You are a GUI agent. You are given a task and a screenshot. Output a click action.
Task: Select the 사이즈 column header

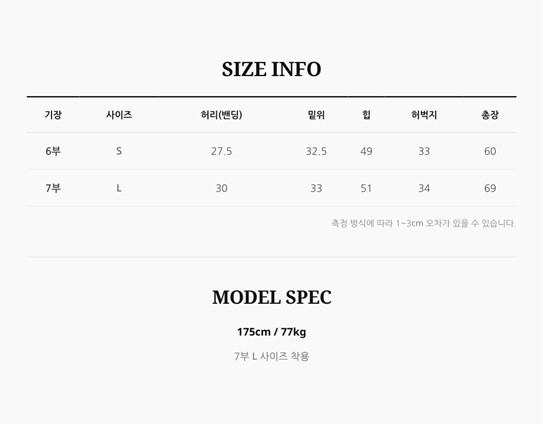click(x=119, y=115)
